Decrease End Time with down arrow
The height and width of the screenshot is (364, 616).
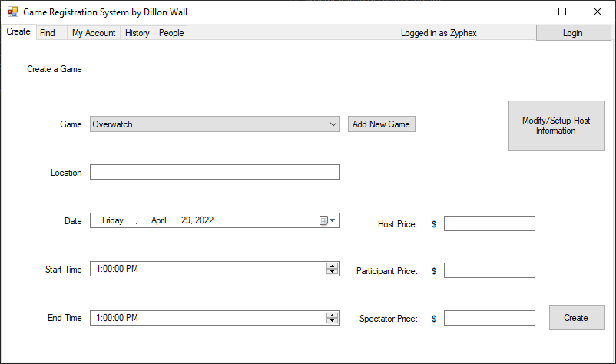pos(332,321)
